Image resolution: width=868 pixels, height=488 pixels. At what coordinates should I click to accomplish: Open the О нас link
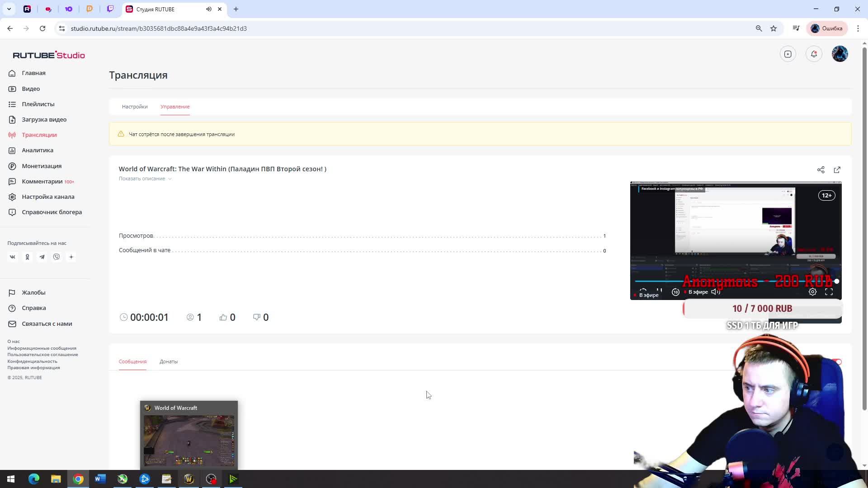[14, 342]
